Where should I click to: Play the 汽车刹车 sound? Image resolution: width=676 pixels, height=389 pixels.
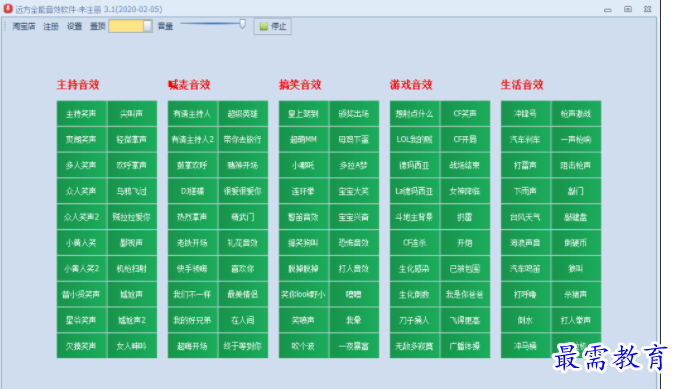[x=526, y=139]
